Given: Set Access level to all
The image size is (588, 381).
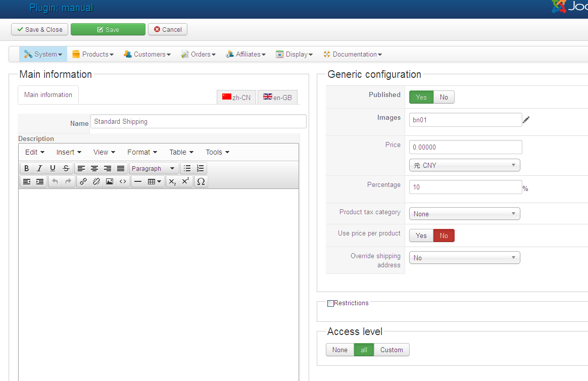Looking at the screenshot, I should (x=364, y=350).
